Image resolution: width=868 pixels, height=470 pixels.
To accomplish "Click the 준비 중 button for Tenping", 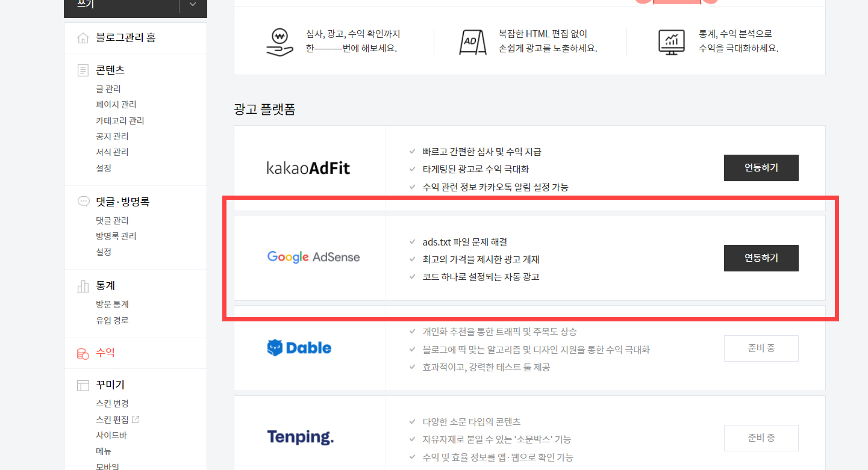I will [761, 438].
